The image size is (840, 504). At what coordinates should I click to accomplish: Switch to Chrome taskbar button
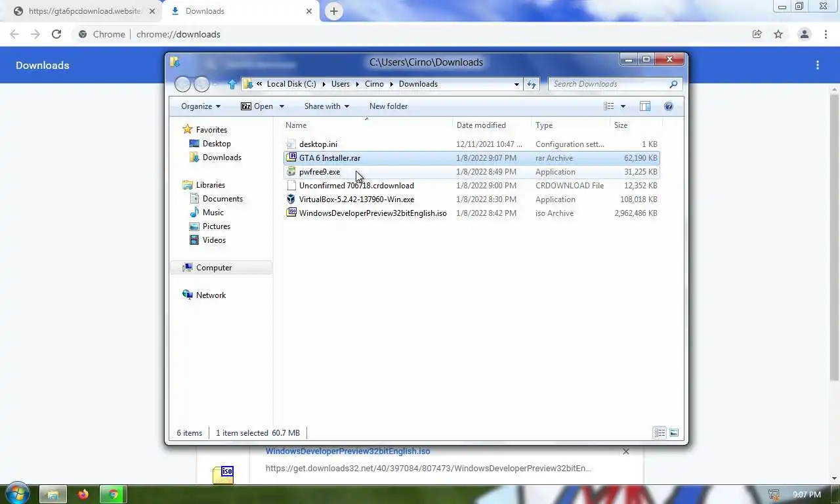tap(114, 494)
